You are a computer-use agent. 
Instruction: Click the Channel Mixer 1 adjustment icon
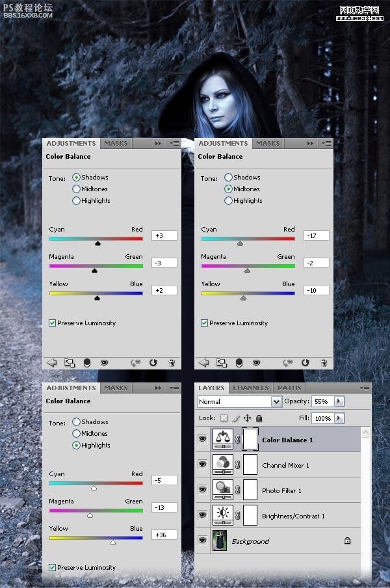(x=223, y=464)
